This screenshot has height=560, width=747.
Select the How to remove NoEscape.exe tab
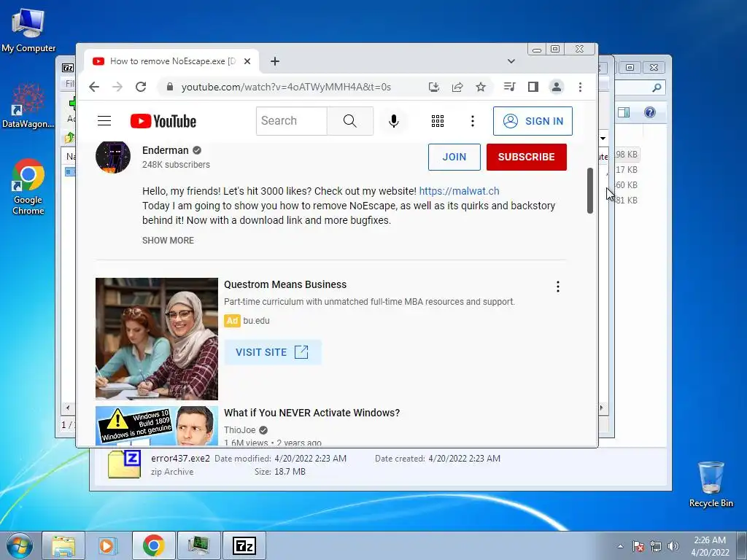172,61
